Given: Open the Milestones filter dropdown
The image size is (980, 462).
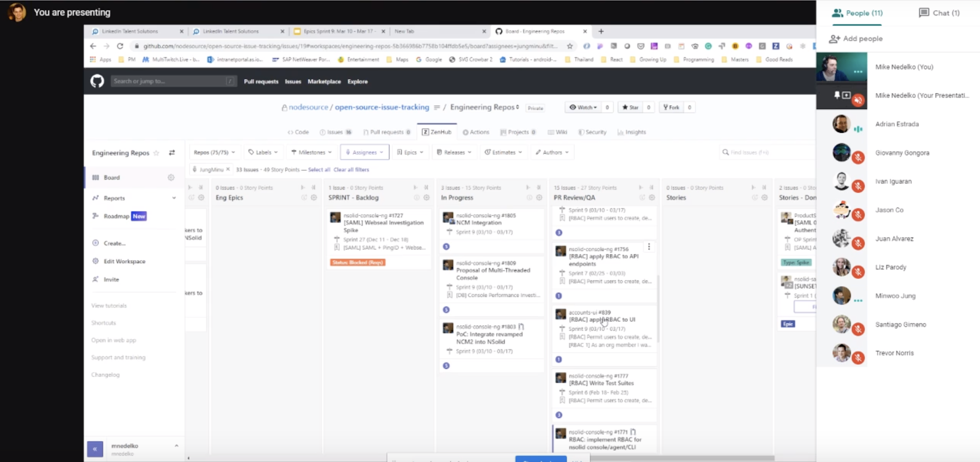Looking at the screenshot, I should coord(311,152).
